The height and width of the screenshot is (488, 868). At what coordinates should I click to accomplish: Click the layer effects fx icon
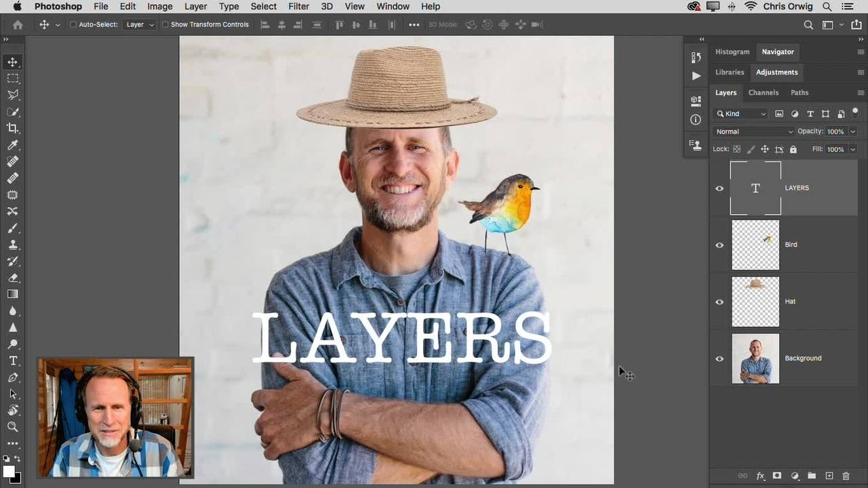point(760,476)
